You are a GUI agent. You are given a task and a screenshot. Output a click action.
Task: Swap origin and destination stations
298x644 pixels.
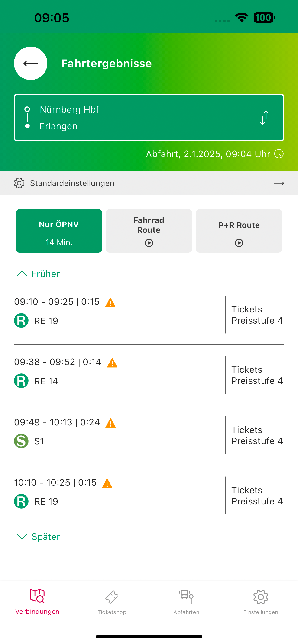(264, 118)
